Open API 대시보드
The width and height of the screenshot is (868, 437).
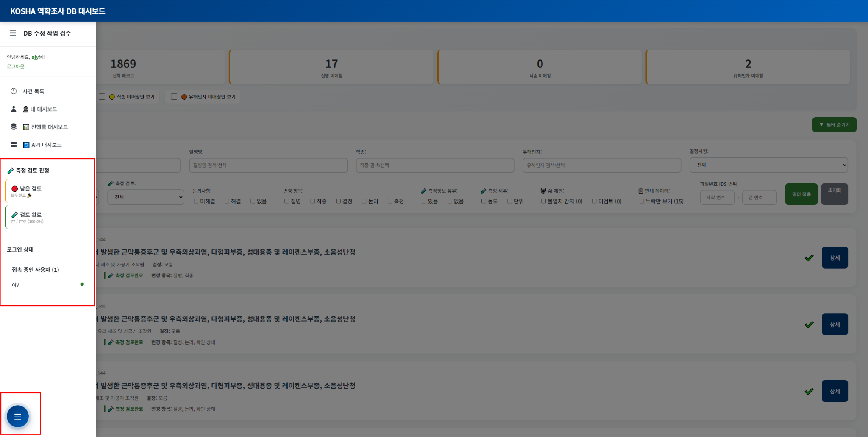point(42,145)
